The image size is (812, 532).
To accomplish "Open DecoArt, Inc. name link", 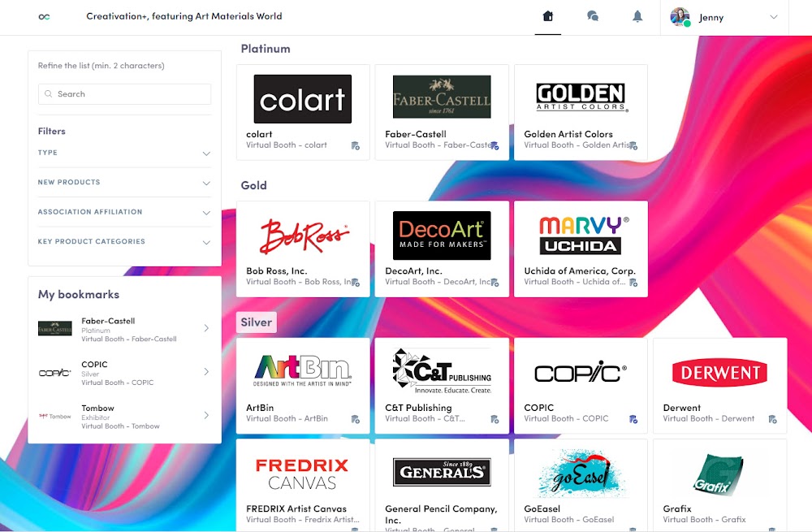I will coord(413,271).
